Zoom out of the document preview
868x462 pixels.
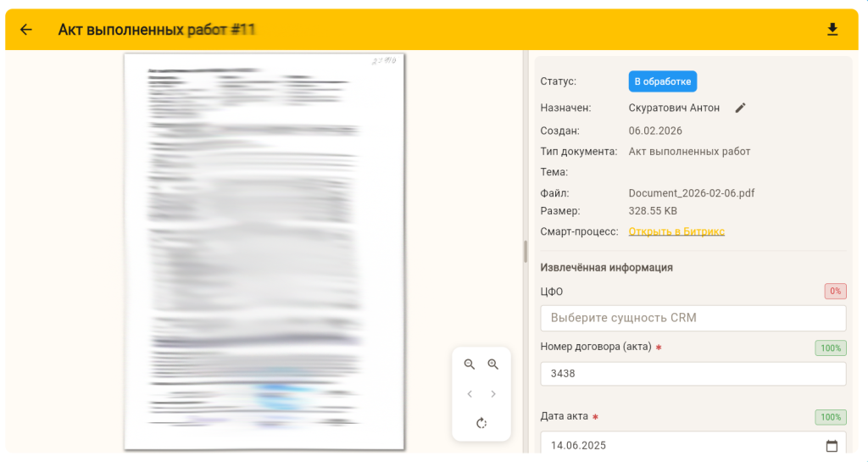470,365
